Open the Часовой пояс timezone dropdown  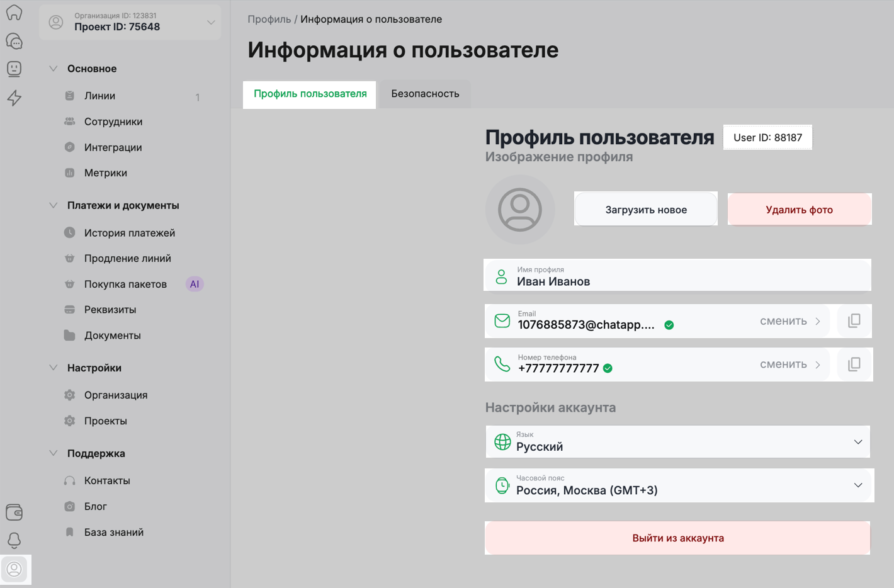679,485
